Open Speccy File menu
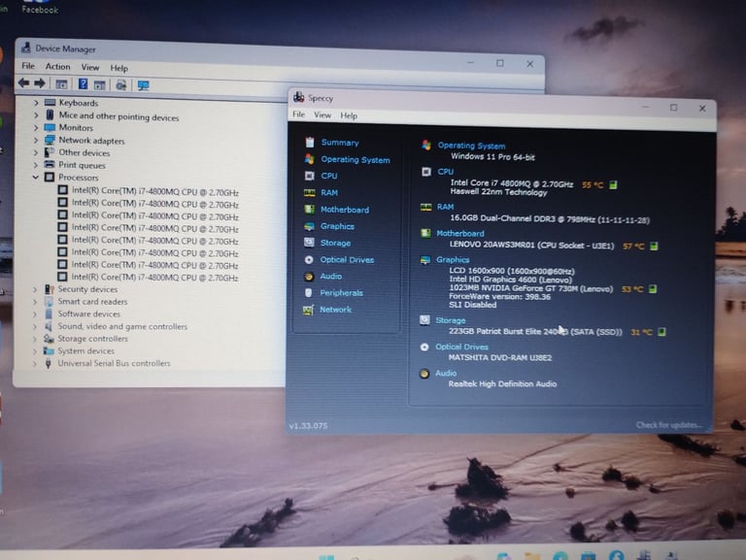Screen dimensions: 746x560 coord(299,115)
